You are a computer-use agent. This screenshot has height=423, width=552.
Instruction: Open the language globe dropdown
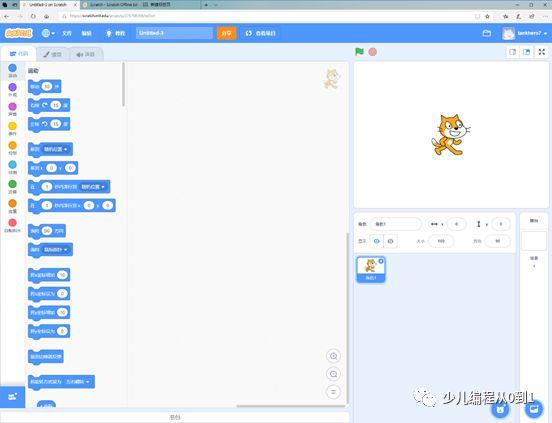click(48, 33)
